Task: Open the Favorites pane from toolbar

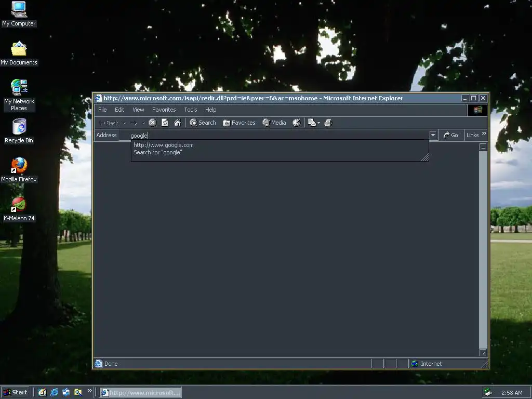Action: click(x=239, y=123)
